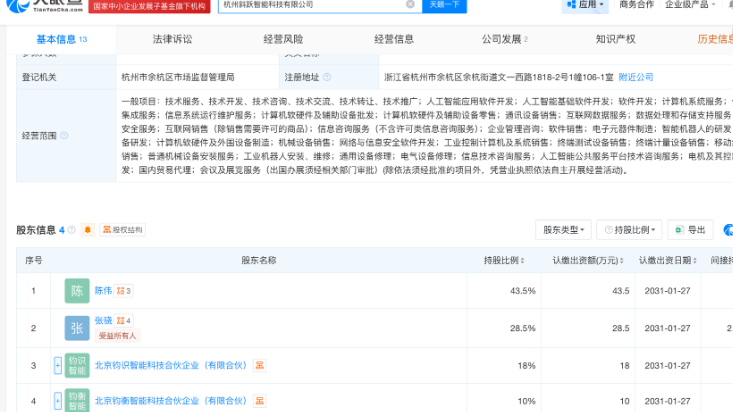This screenshot has width=733, height=412.
Task: Click the Tianyancha logo
Action: pos(44,6)
